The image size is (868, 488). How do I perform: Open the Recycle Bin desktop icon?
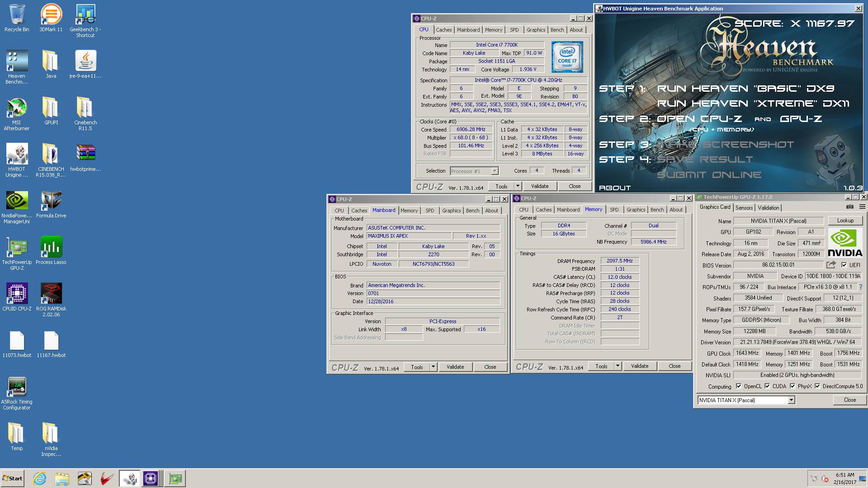[x=17, y=18]
